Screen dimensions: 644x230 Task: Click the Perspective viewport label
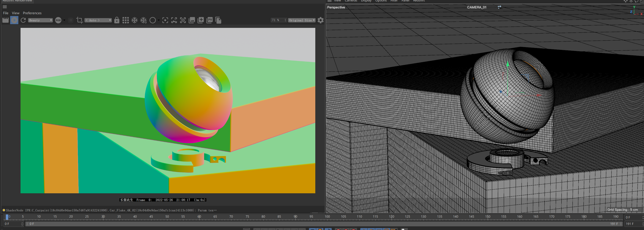pyautogui.click(x=336, y=7)
